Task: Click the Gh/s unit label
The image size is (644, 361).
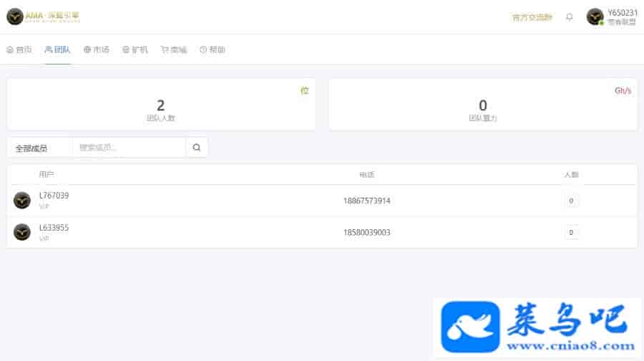Action: click(623, 90)
